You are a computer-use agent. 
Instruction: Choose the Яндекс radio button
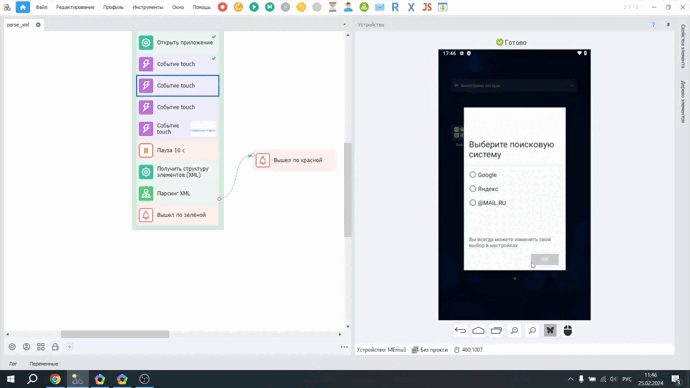(x=473, y=189)
